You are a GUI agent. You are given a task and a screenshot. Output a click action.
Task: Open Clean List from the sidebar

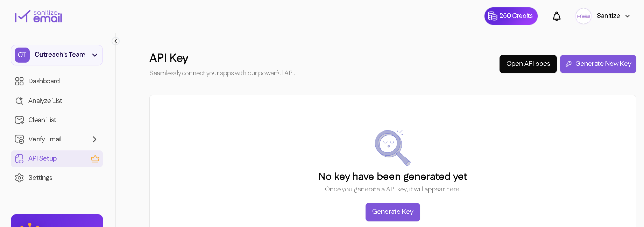42,120
